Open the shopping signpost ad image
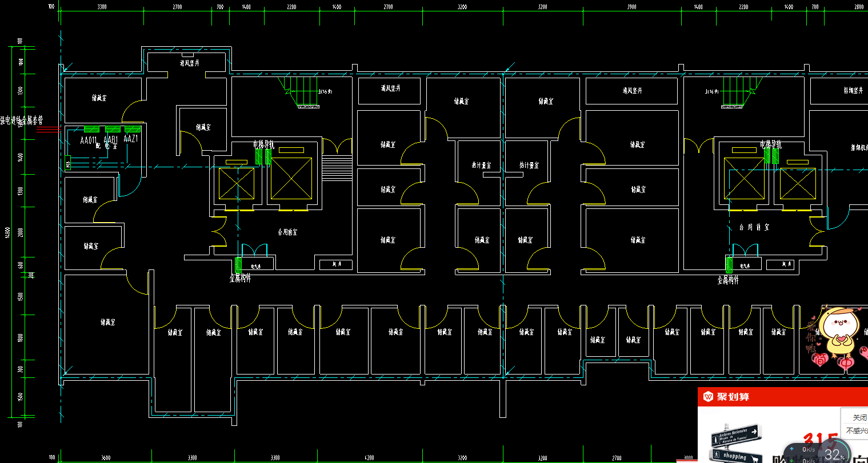The width and height of the screenshot is (868, 463). point(735,442)
